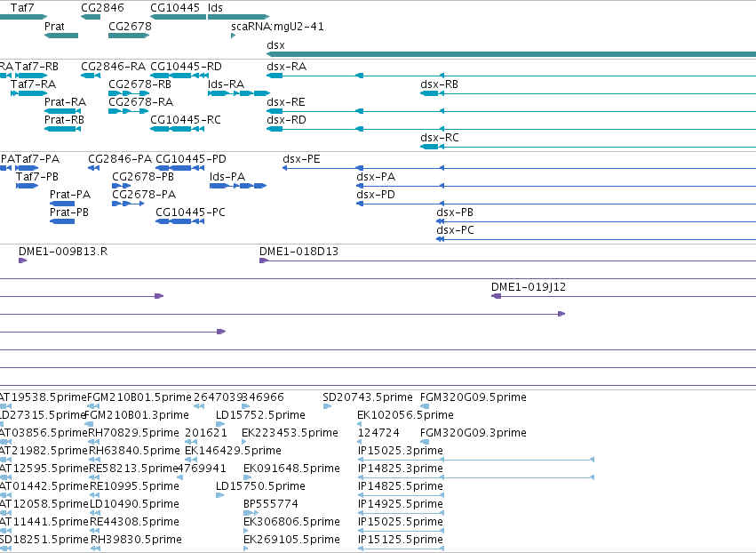Open the CG2846-RA transcript label
The height and width of the screenshot is (553, 756).
click(x=114, y=66)
